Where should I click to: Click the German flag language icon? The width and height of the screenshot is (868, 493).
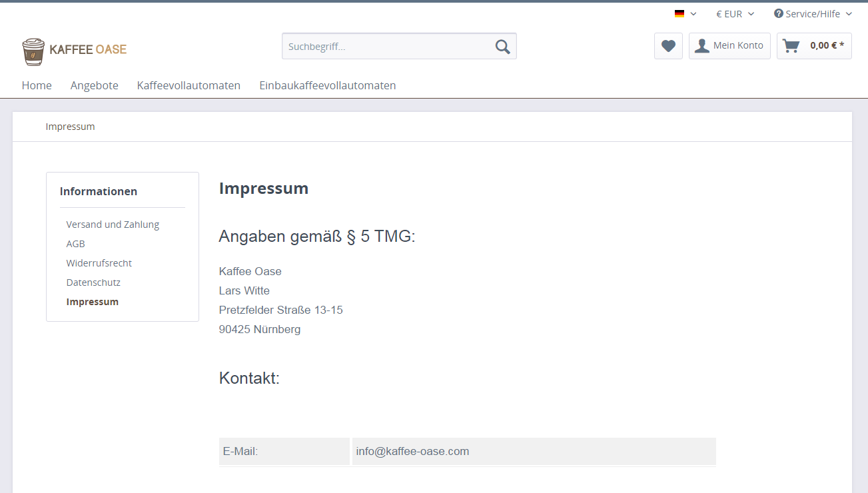679,14
